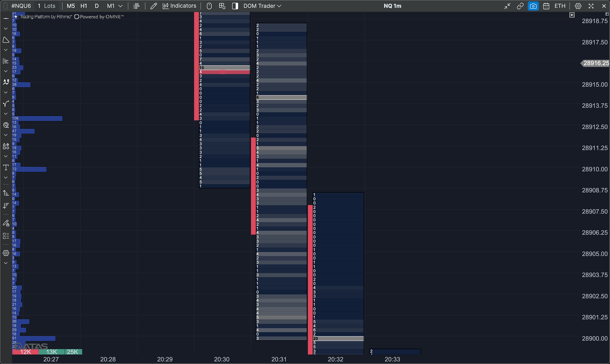Open the DOM Trader dropdown
The image size is (610, 364).
(x=262, y=6)
